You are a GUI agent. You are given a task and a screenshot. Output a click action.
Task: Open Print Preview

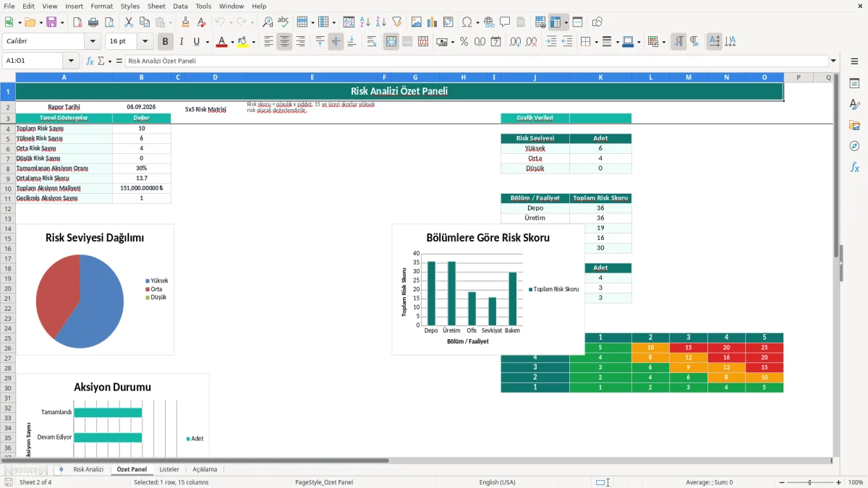click(109, 22)
